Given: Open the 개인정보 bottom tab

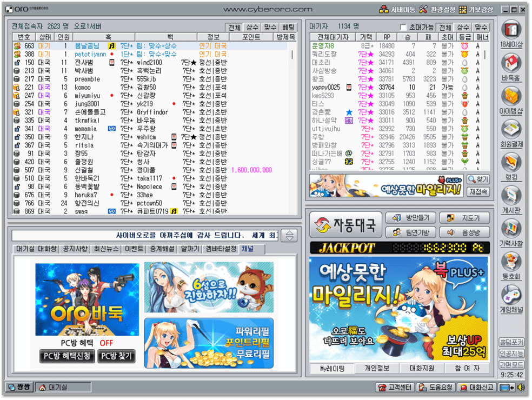Looking at the screenshot, I should click(377, 369).
